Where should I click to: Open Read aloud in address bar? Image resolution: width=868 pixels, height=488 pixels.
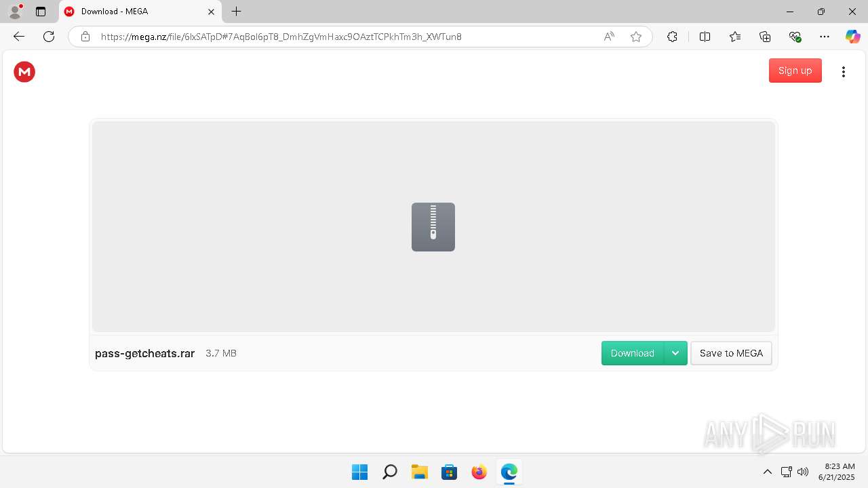click(x=609, y=37)
